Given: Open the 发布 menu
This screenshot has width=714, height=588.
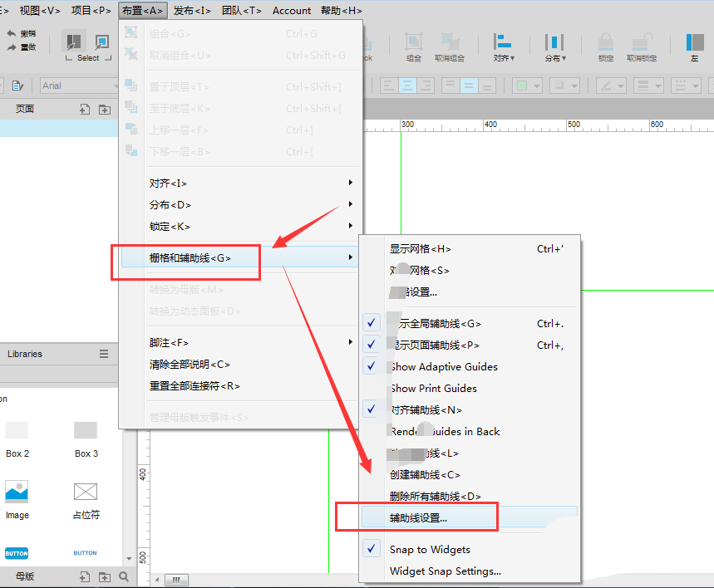Looking at the screenshot, I should click(192, 10).
